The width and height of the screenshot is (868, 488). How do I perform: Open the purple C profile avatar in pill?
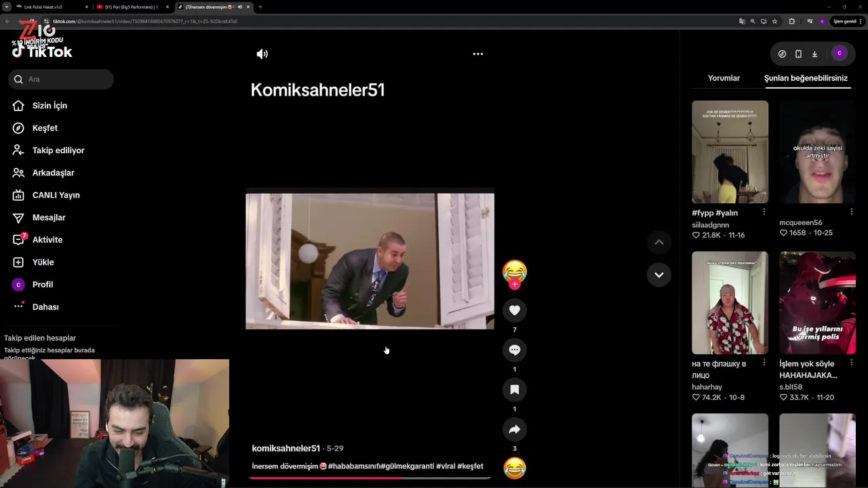pyautogui.click(x=840, y=54)
